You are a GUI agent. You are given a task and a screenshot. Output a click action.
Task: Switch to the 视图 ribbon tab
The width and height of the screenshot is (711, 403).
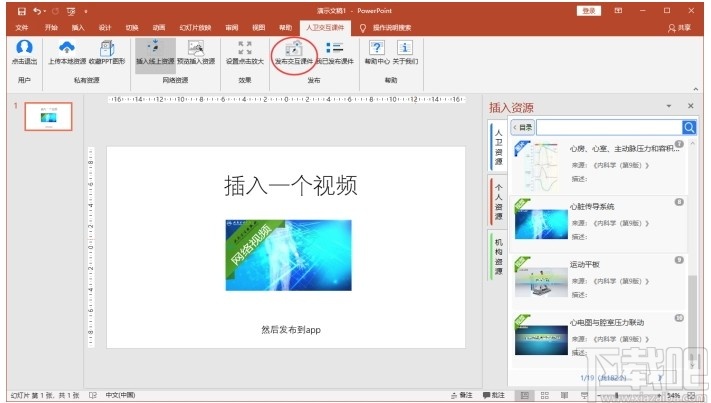pos(258,28)
